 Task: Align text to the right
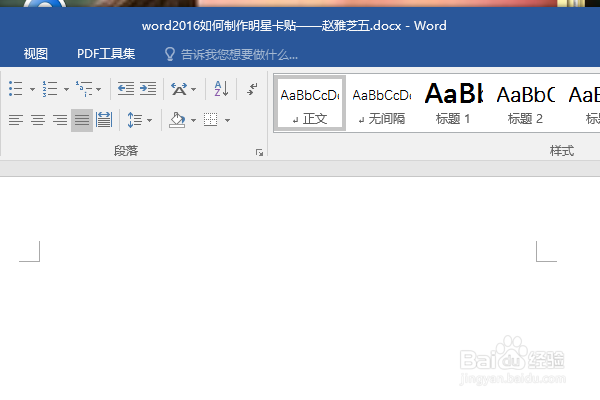(60, 120)
